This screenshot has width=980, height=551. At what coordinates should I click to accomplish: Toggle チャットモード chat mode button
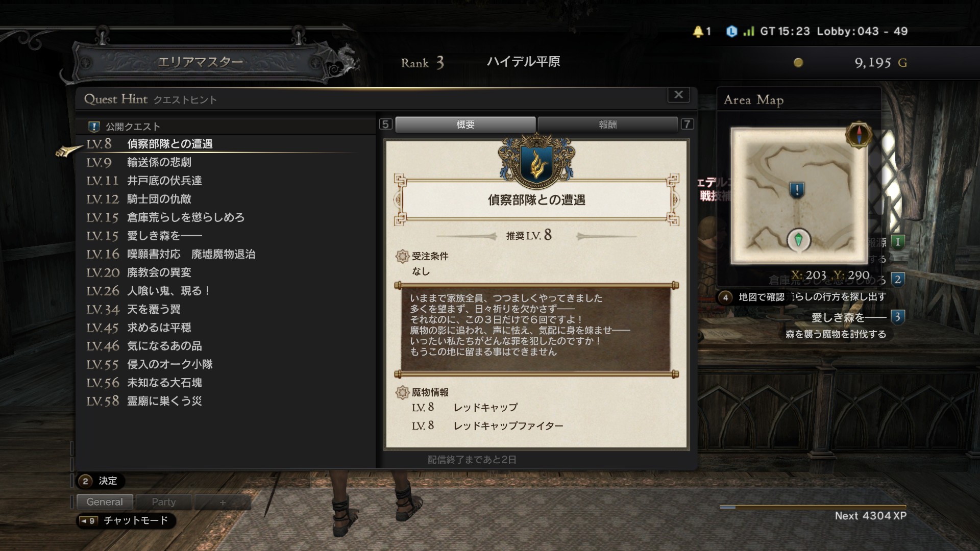(x=126, y=520)
